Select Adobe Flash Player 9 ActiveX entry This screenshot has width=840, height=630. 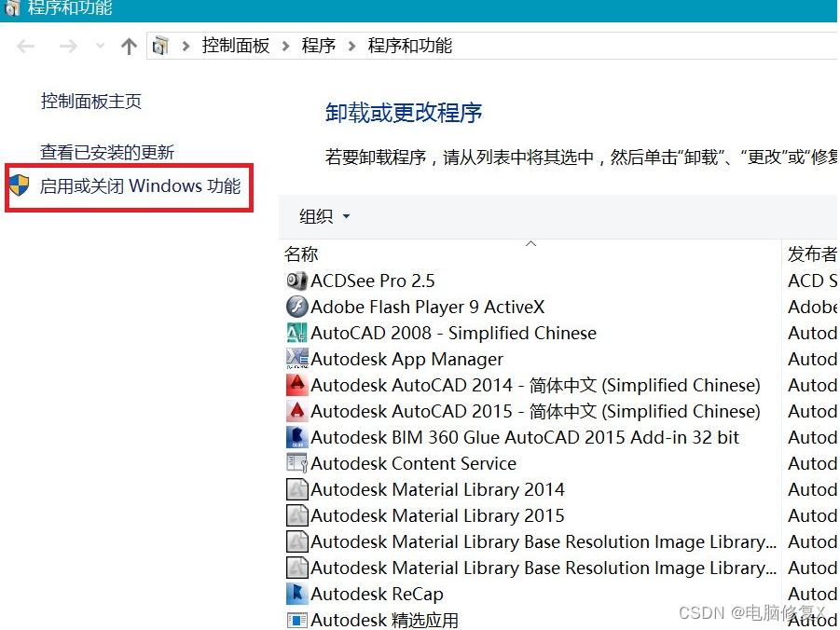point(428,307)
